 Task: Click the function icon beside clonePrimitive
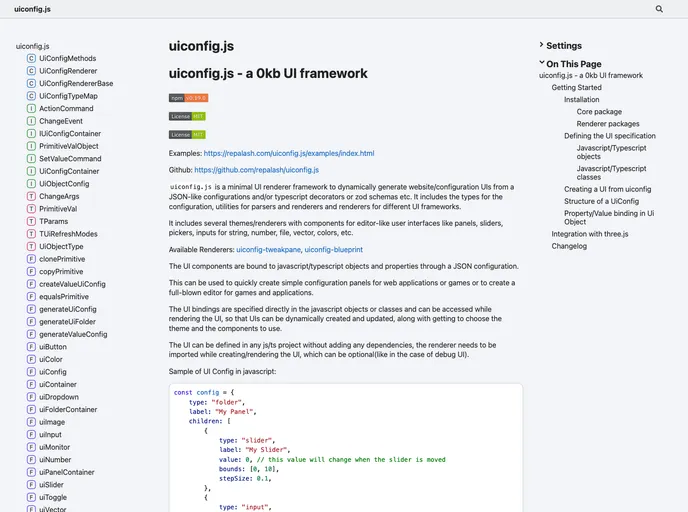(x=31, y=259)
